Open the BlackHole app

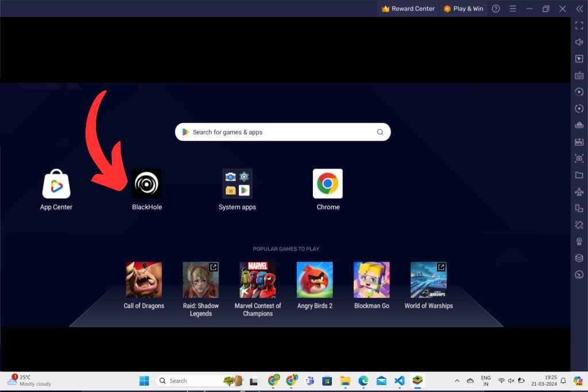pos(146,184)
